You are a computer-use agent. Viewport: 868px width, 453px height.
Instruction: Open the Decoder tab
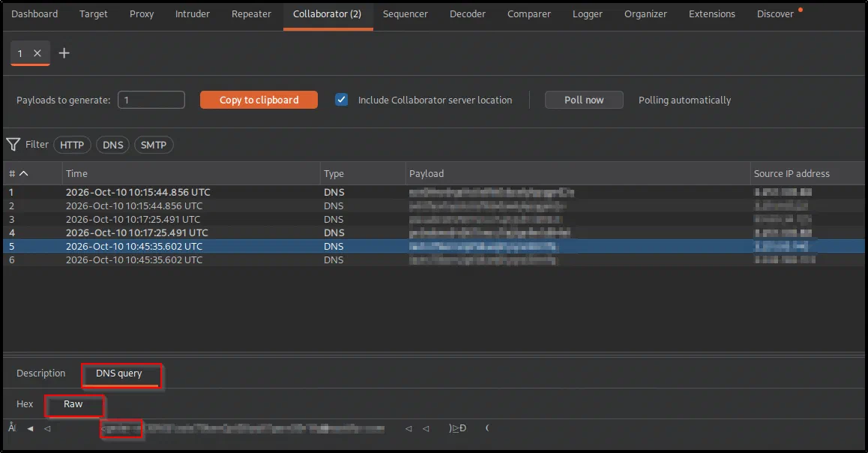click(x=467, y=13)
